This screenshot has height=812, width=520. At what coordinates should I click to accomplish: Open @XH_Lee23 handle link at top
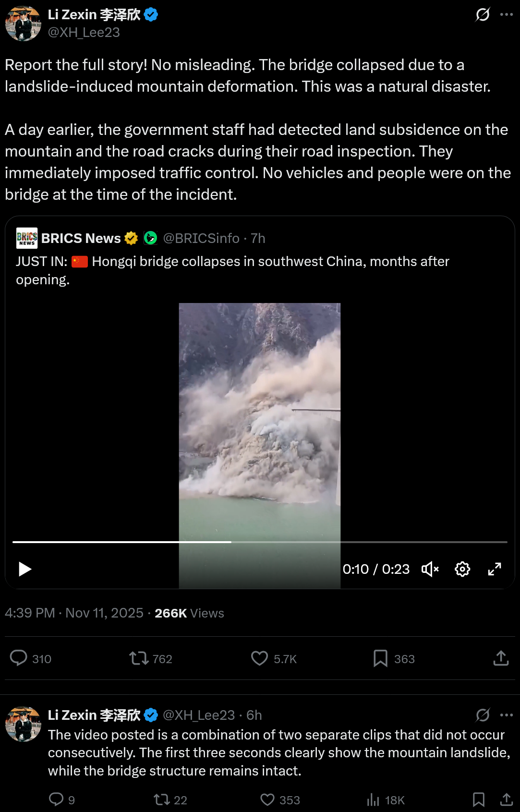click(x=84, y=33)
